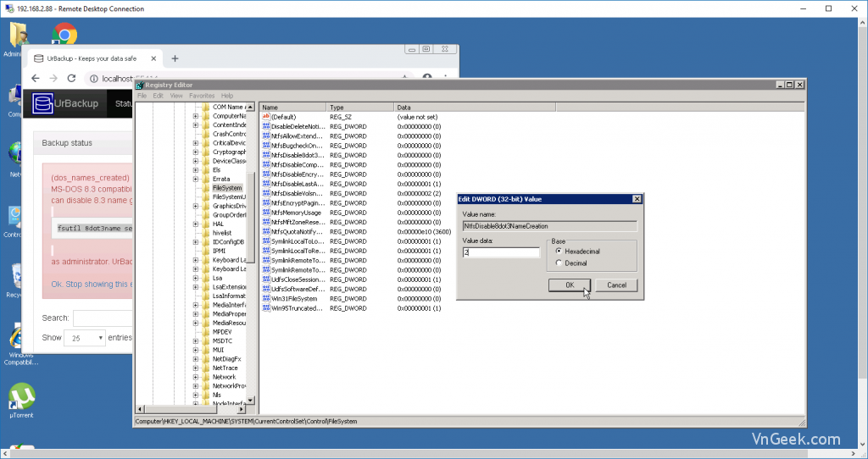Expand the HAL key

point(196,224)
